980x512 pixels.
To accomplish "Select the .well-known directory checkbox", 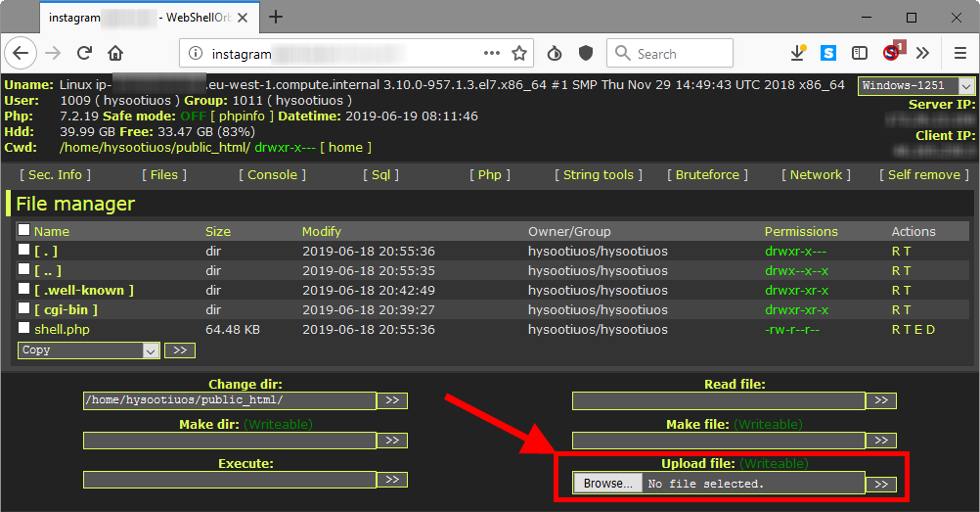I will [x=23, y=289].
